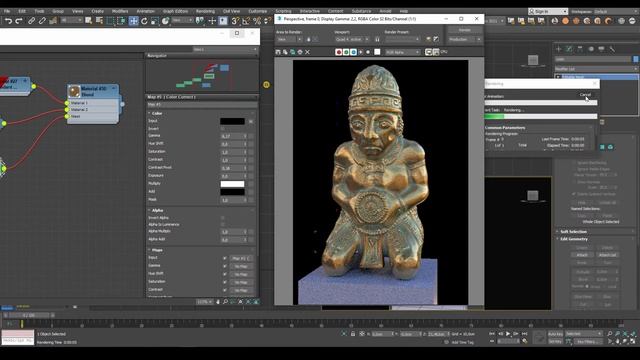Open the RGB Alpha channel dropdown

402,52
